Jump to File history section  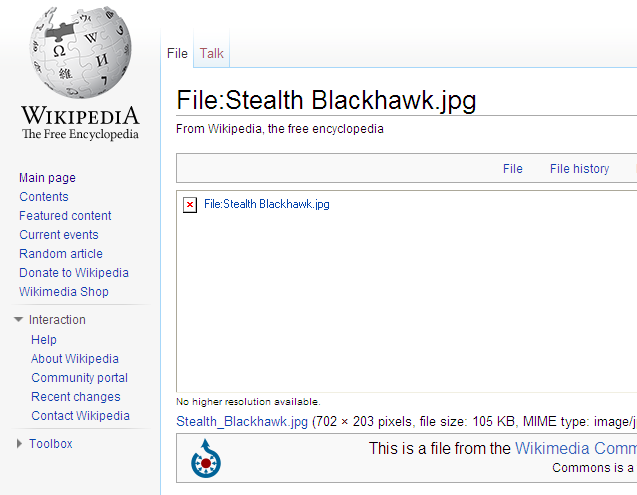pos(579,169)
